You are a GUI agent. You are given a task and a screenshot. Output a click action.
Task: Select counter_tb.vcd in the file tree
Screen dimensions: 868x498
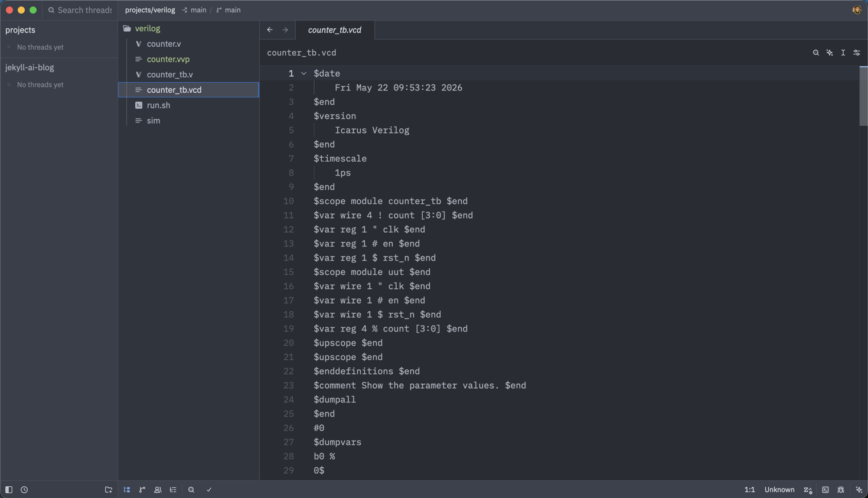pyautogui.click(x=188, y=90)
